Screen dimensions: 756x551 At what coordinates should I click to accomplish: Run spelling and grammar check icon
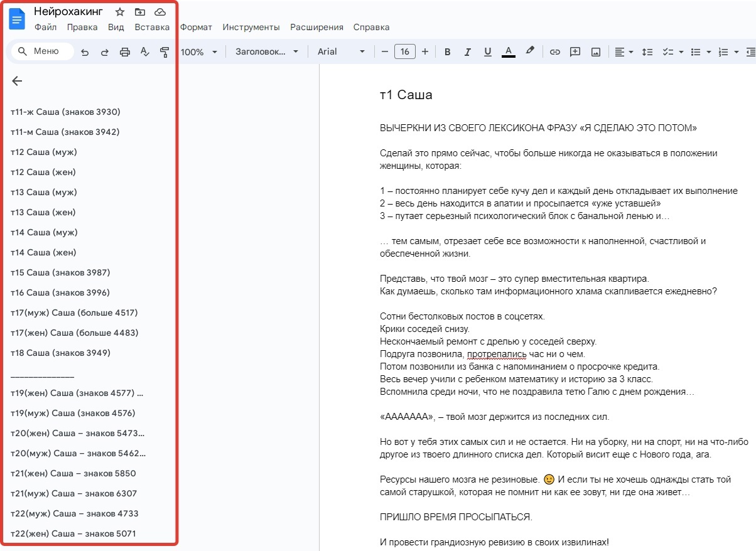coord(145,52)
